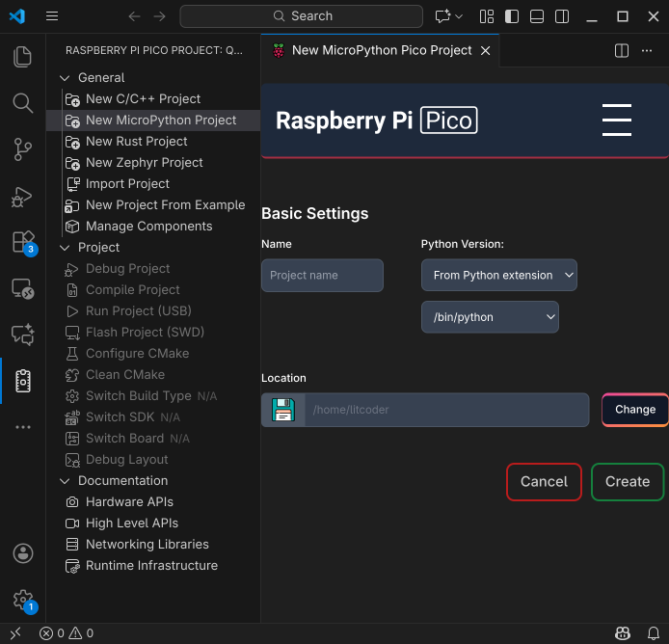Open the Extensions view
The width and height of the screenshot is (669, 644).
(23, 242)
